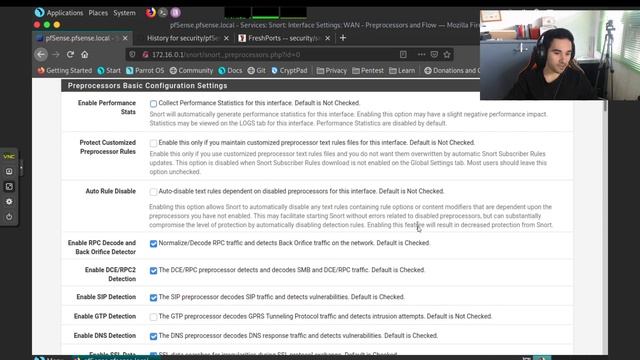Click the tracking protection shield icon
640x360 pixels.
132,54
